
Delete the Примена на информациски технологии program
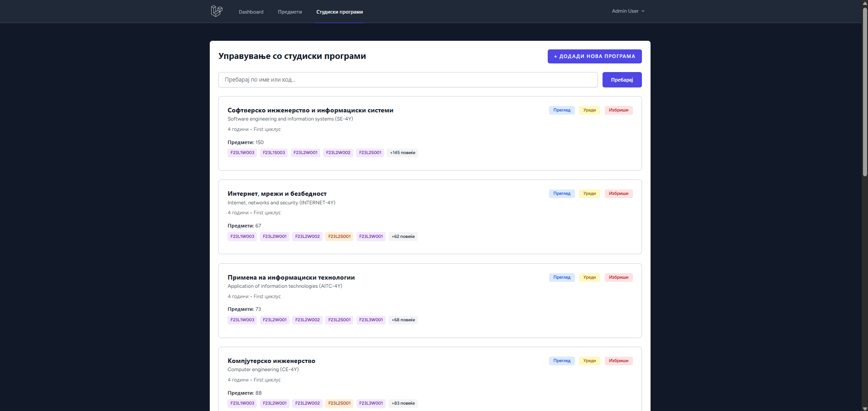tap(618, 277)
